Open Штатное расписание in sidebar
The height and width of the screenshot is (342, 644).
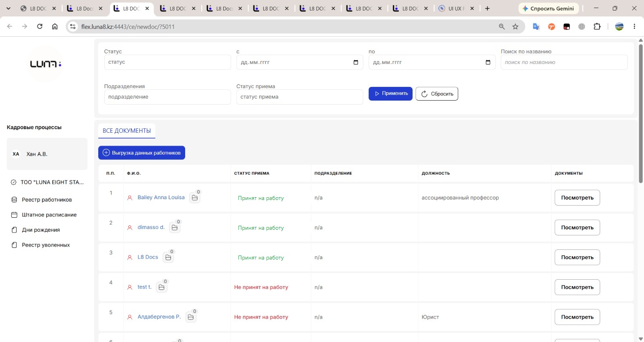[x=49, y=215]
